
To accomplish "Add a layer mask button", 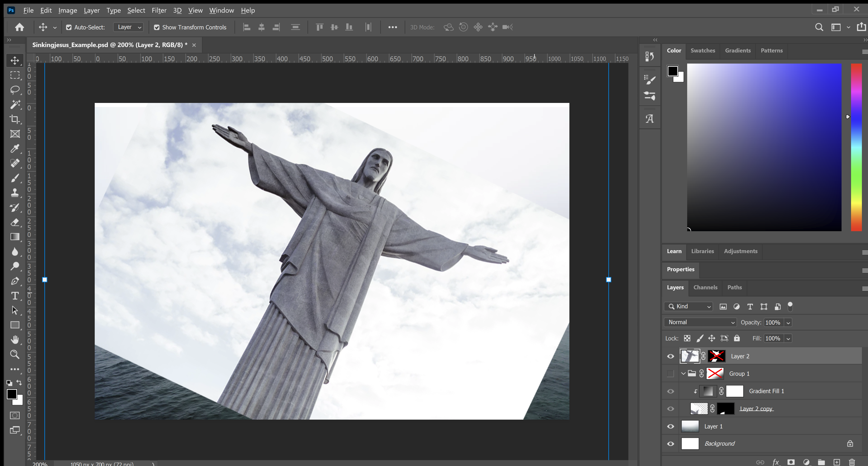I will (791, 462).
